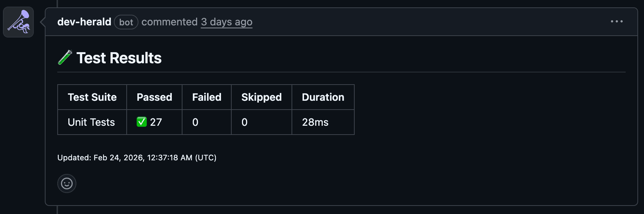Select the Failed column header
This screenshot has height=214, width=644.
(206, 97)
